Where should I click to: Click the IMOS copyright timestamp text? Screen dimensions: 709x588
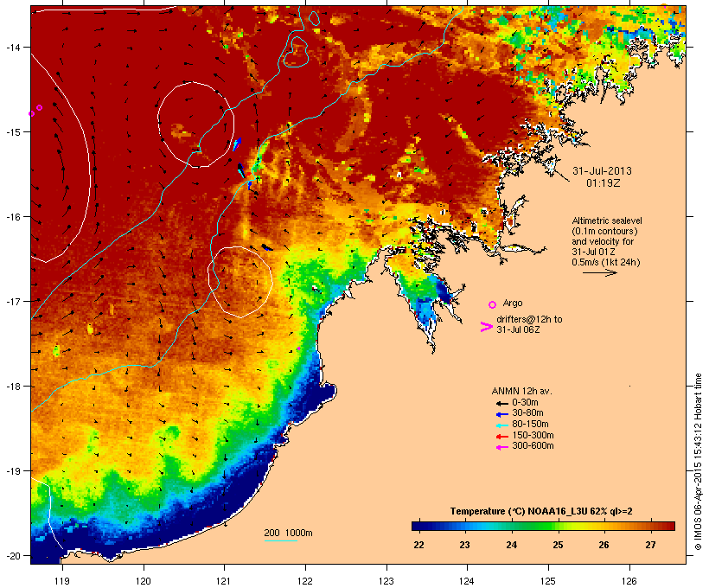[x=698, y=463]
